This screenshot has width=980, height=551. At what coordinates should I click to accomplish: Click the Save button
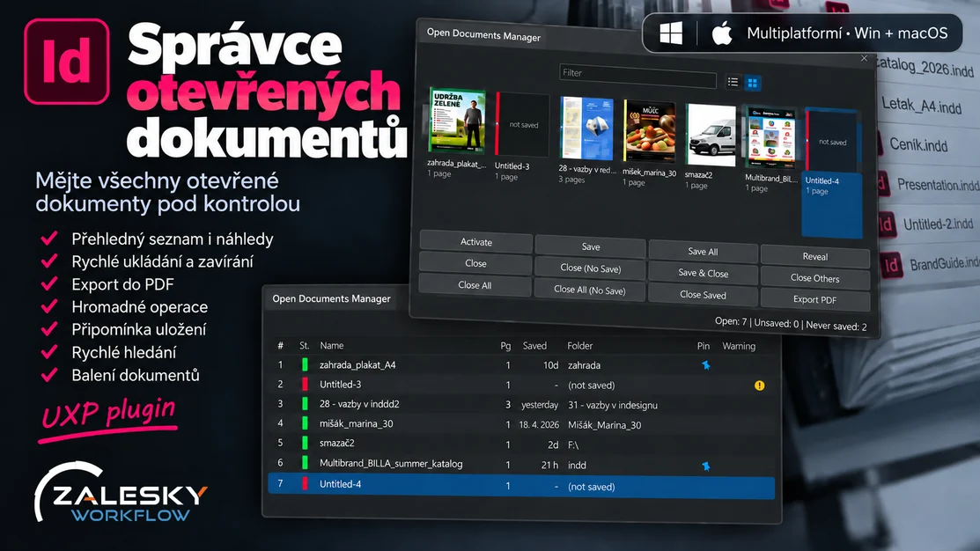(x=591, y=246)
